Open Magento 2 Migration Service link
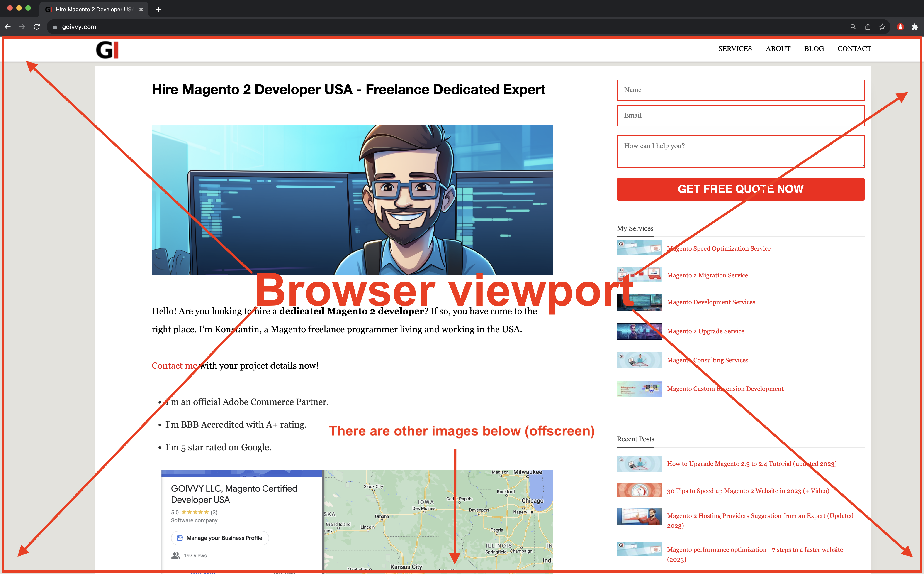The width and height of the screenshot is (924, 574). (708, 275)
